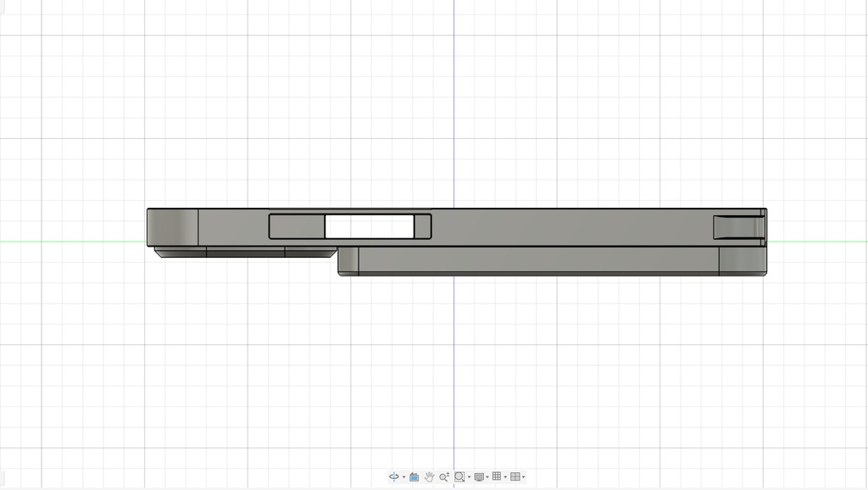Select the Orbit tool
This screenshot has height=490, width=868.
tap(394, 476)
